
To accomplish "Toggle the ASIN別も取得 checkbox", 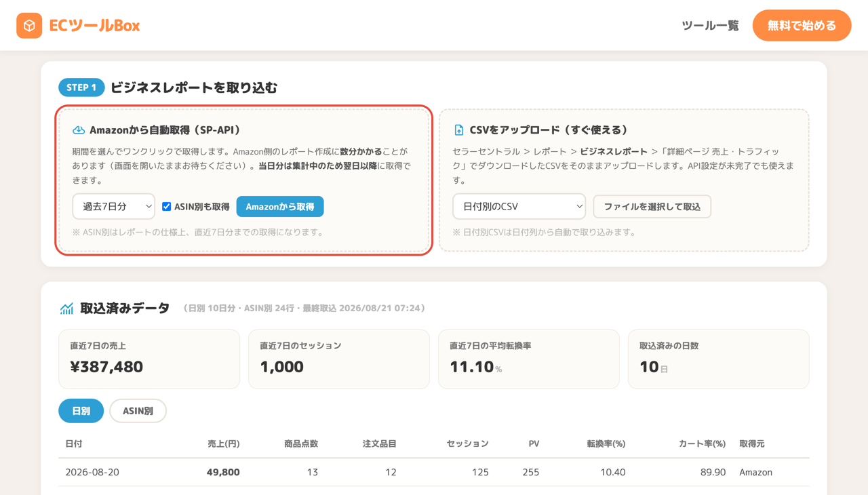I will (x=166, y=207).
